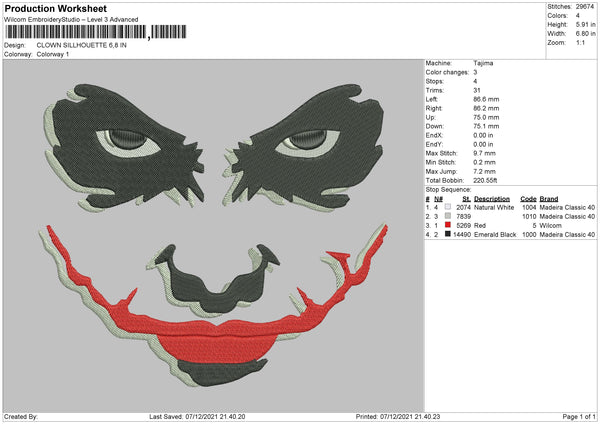Select the Emerald Black description cell
Viewport: 600px width, 424px height.
(x=495, y=234)
